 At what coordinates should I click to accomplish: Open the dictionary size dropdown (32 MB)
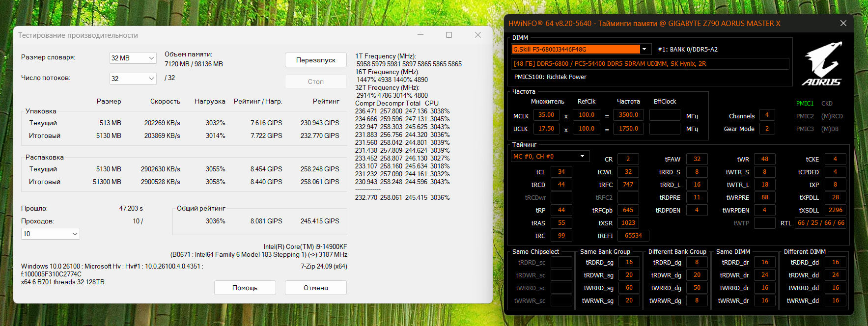[133, 58]
